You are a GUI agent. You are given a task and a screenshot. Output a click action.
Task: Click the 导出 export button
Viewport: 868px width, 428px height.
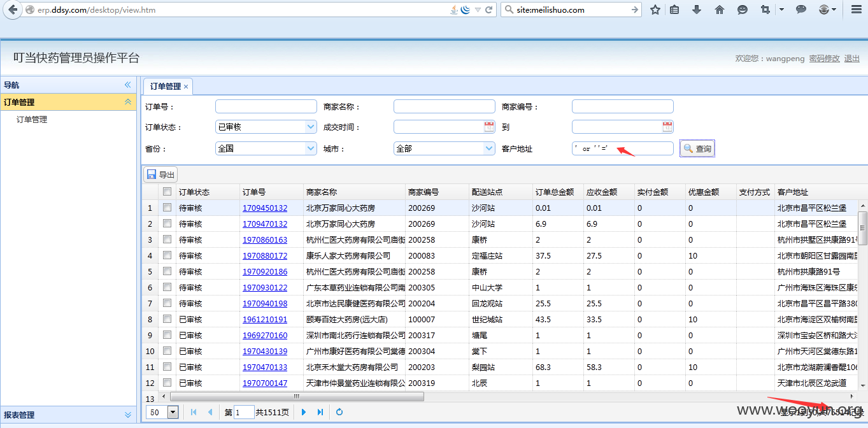(160, 175)
